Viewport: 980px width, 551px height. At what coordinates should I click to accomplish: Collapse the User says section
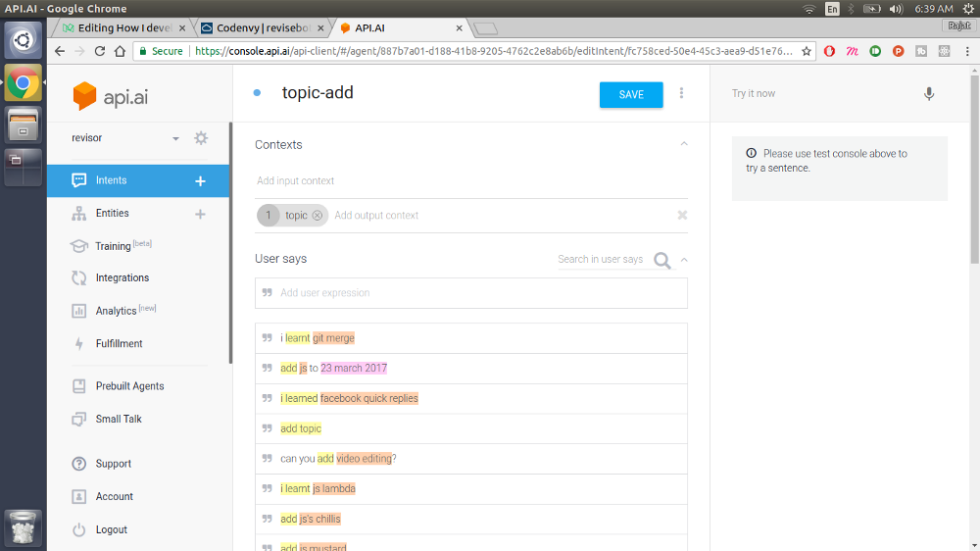click(684, 260)
